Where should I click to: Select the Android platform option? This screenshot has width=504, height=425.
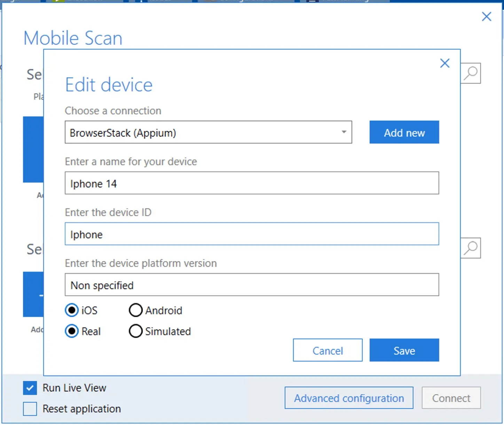136,310
